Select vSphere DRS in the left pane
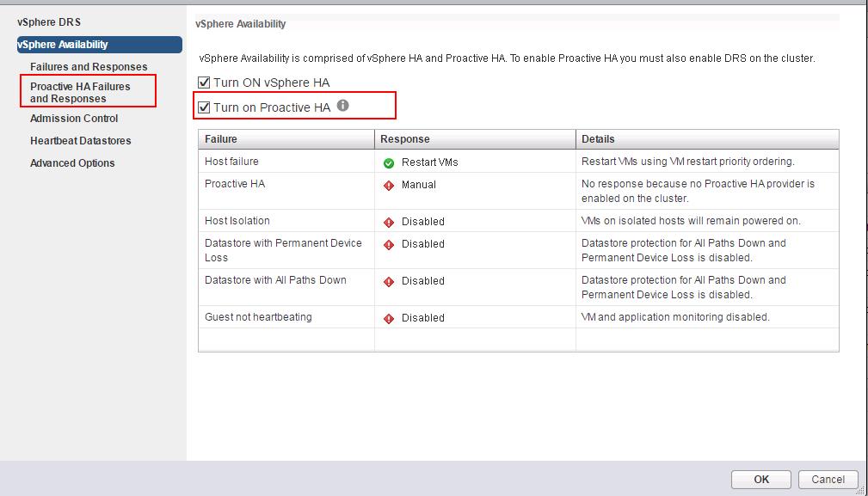 pos(49,21)
